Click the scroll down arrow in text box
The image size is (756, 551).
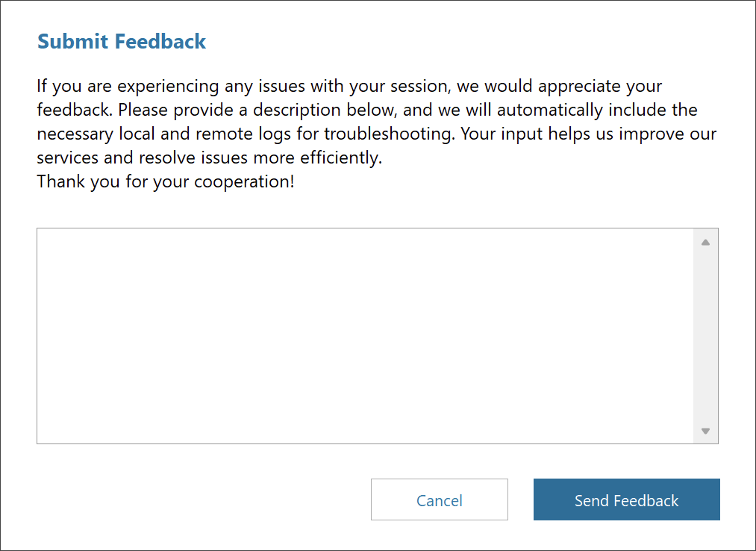[705, 431]
